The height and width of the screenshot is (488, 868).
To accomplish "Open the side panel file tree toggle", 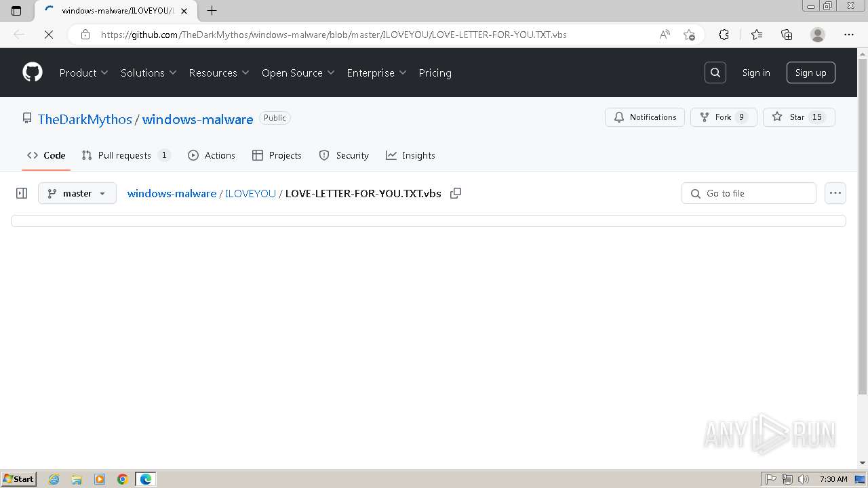I will click(22, 193).
